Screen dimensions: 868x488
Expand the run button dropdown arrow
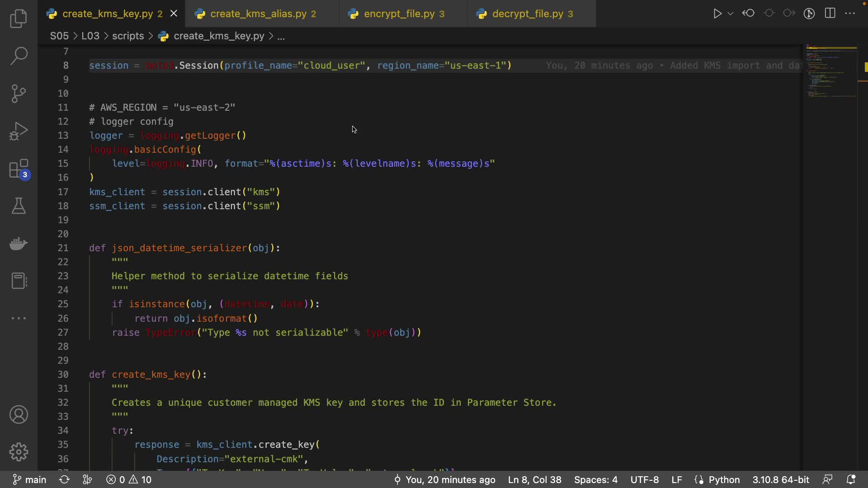click(x=730, y=14)
